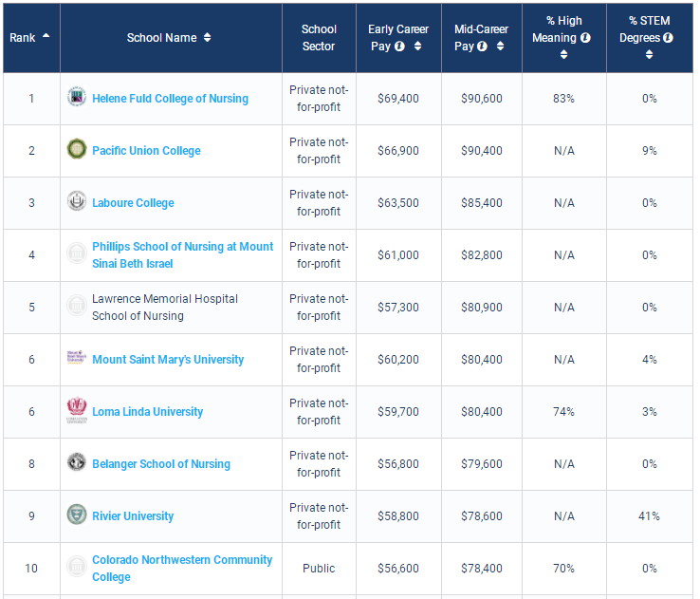Click Colorado Northwestern Community College logo

(77, 567)
